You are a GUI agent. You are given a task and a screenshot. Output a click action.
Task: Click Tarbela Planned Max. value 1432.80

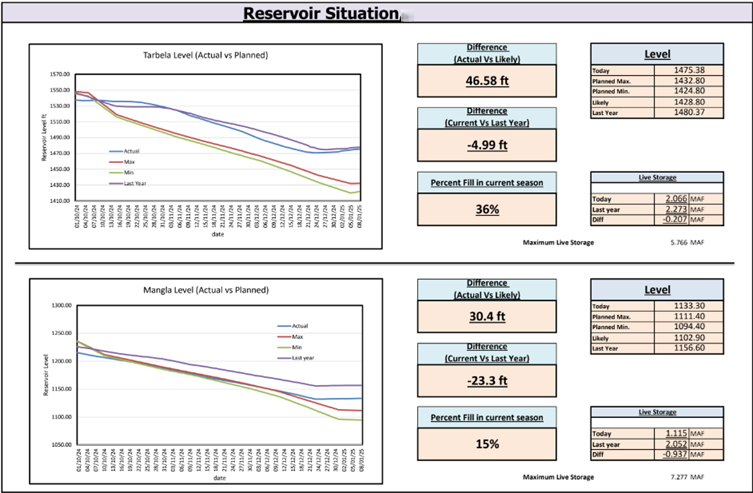692,81
